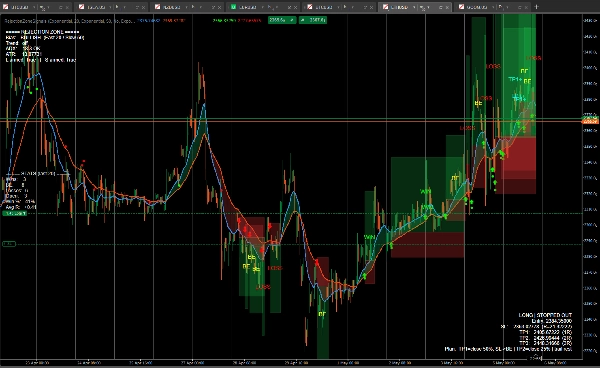Screen dimensions: 600x368
Task: Open timeframe dropdown on the first tab
Action: (x=49, y=7)
